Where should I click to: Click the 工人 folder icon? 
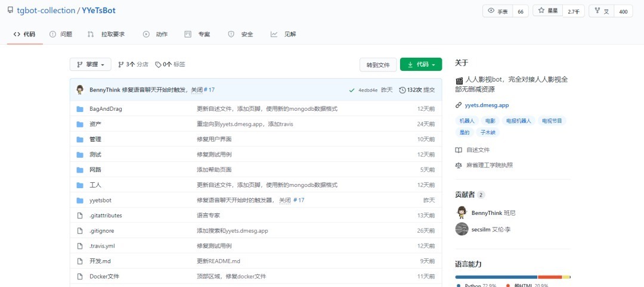(x=80, y=185)
